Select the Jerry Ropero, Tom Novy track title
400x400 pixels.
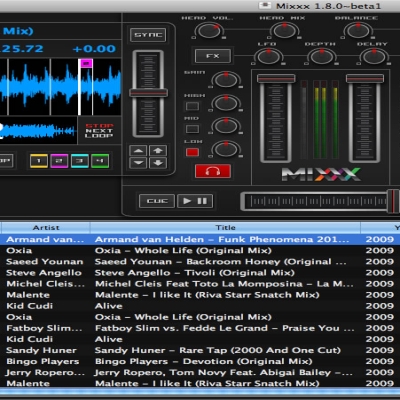pos(223,372)
